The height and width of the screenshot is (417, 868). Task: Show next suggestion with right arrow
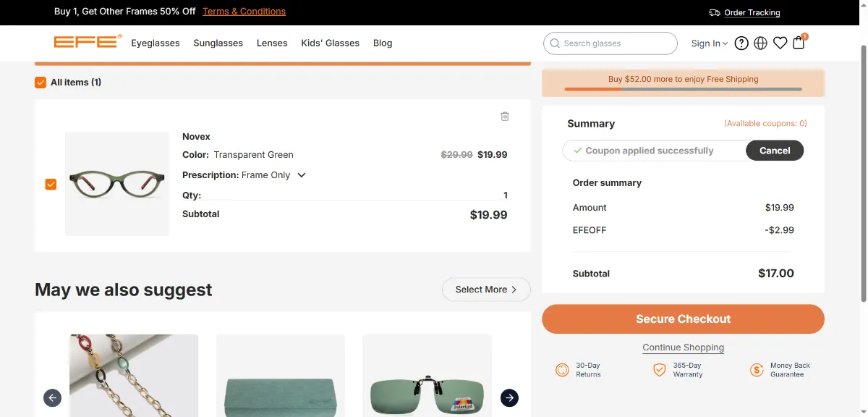tap(509, 397)
